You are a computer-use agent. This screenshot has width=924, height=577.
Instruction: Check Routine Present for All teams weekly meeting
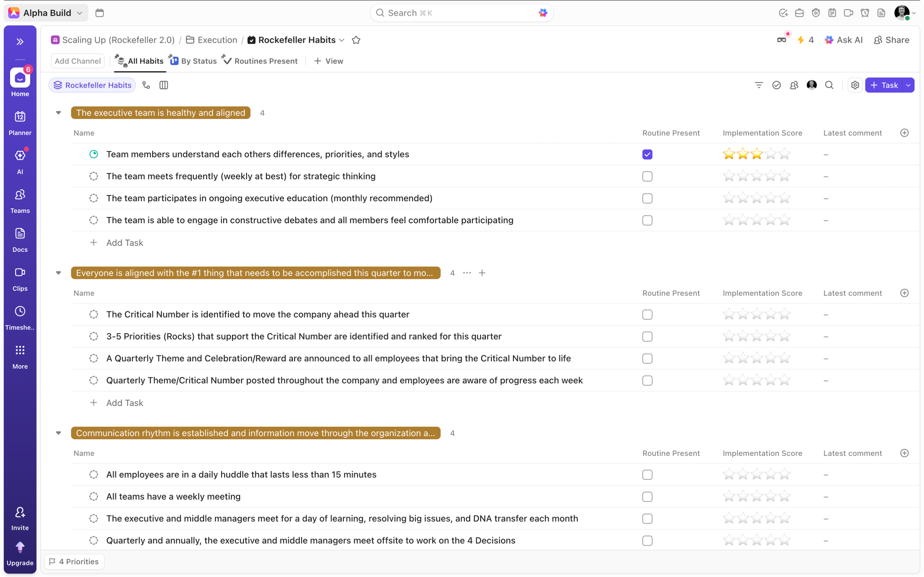(647, 497)
